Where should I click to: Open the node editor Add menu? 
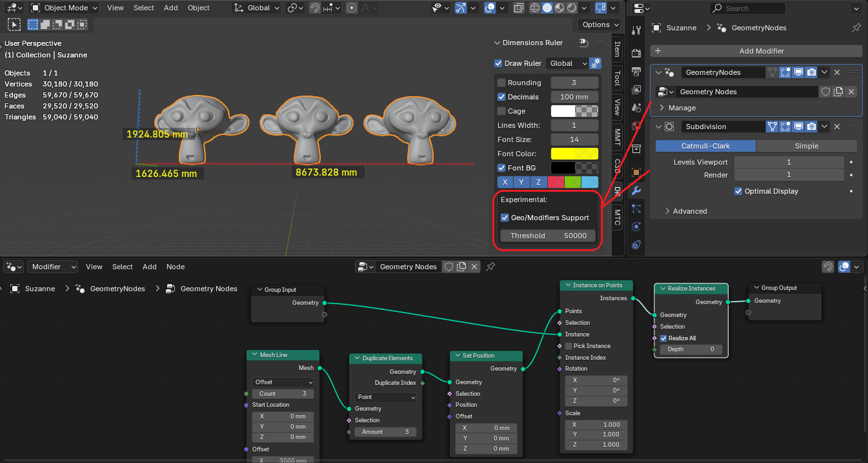[150, 267]
